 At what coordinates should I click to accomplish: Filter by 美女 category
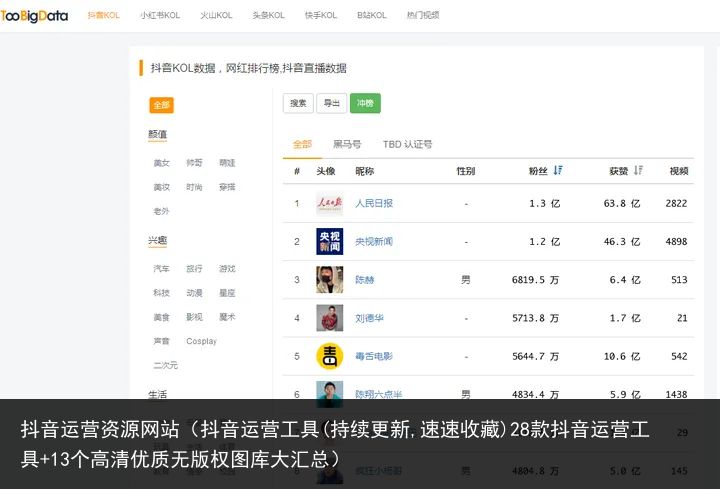pos(162,163)
